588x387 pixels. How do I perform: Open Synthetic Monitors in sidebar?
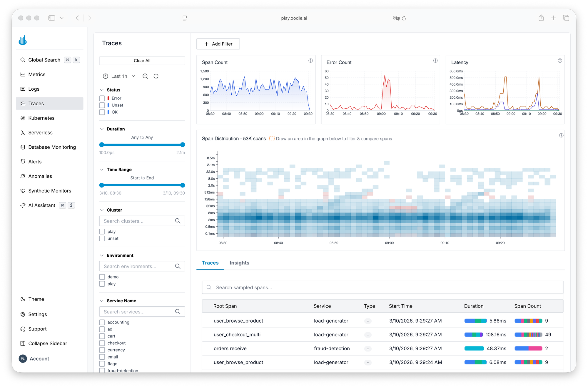tap(49, 191)
